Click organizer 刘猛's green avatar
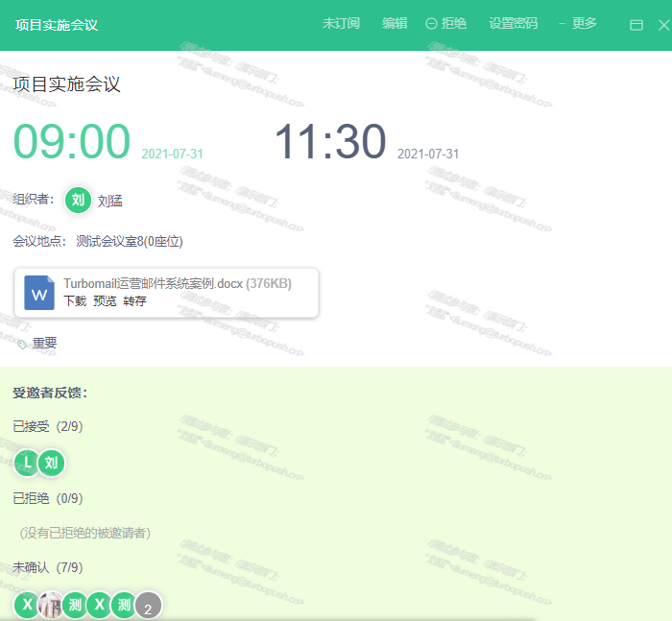Viewport: 672px width, 621px height. [x=78, y=200]
